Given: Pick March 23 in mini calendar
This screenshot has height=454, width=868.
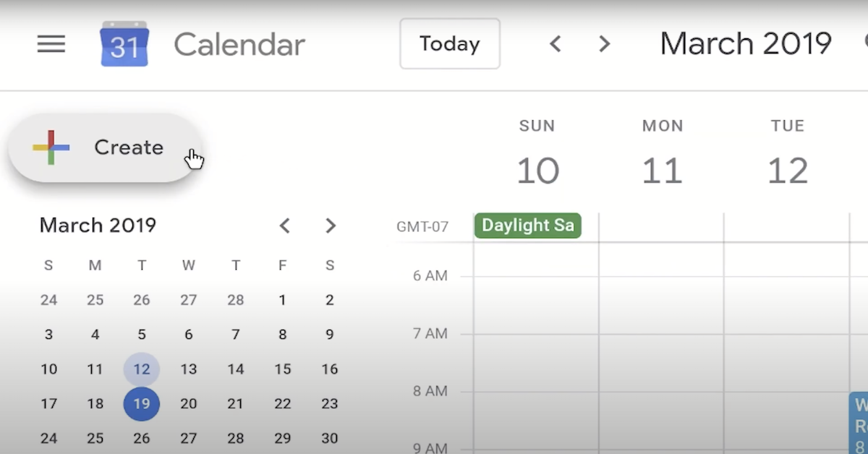Looking at the screenshot, I should coord(330,403).
